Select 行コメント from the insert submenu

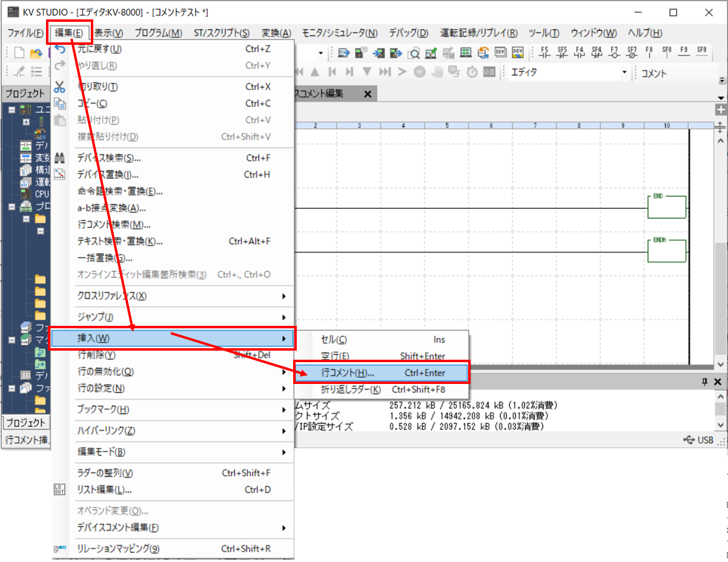[382, 373]
